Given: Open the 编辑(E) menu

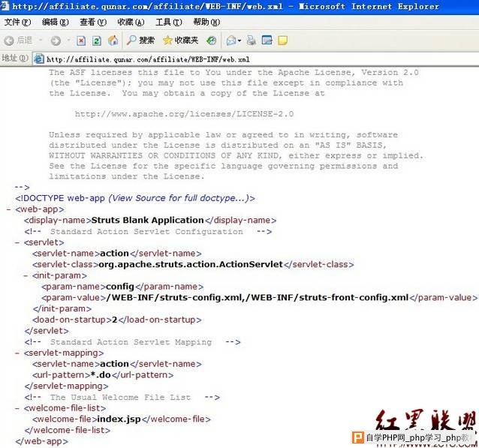Looking at the screenshot, I should click(x=55, y=23).
